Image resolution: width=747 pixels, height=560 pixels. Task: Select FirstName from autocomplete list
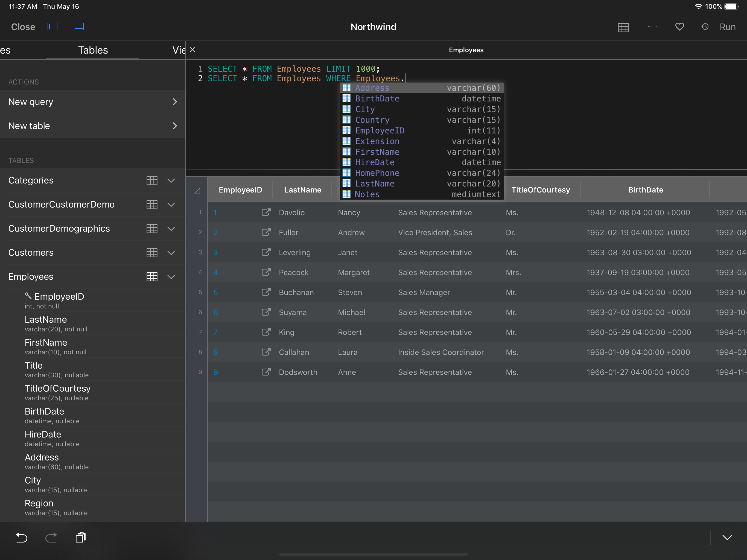(x=377, y=152)
